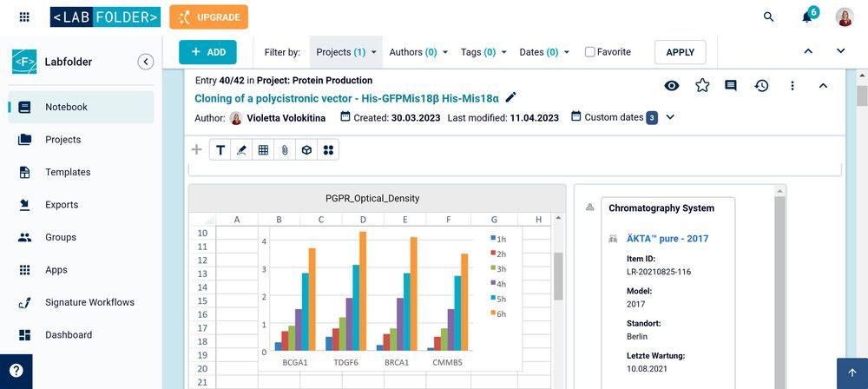
Task: Toggle the entry visibility eye icon
Action: [671, 85]
